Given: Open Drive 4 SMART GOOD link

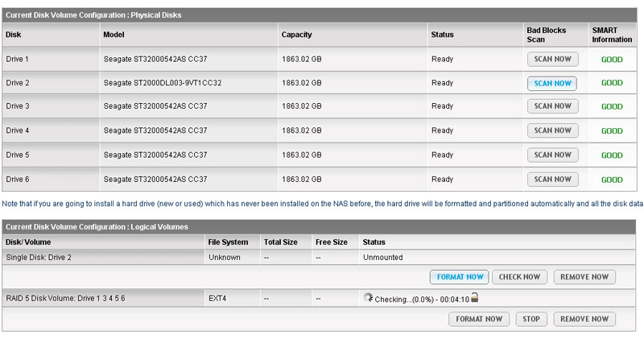Looking at the screenshot, I should tap(612, 130).
